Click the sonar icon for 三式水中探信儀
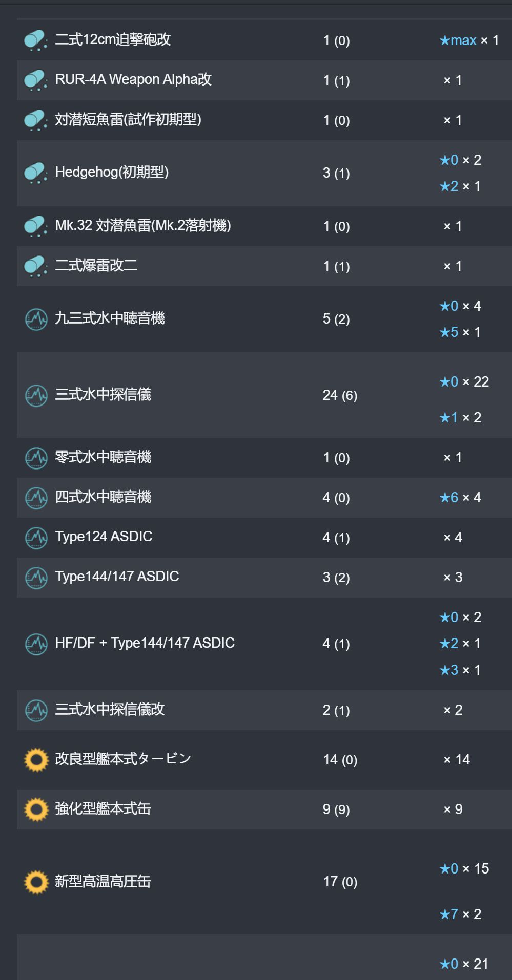Image resolution: width=512 pixels, height=980 pixels. coord(36,395)
